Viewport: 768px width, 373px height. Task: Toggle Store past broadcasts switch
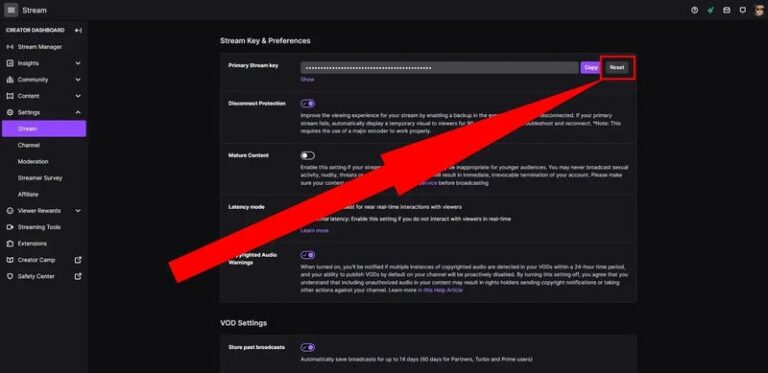click(x=308, y=348)
